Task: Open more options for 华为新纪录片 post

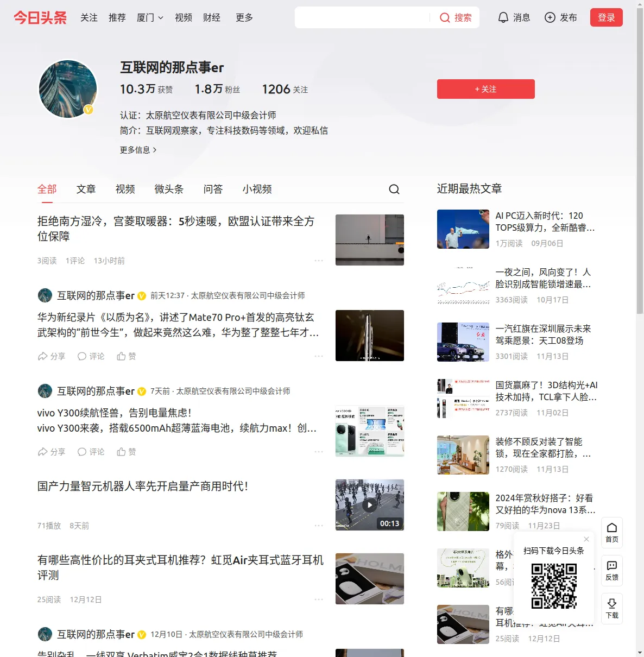Action: point(319,356)
